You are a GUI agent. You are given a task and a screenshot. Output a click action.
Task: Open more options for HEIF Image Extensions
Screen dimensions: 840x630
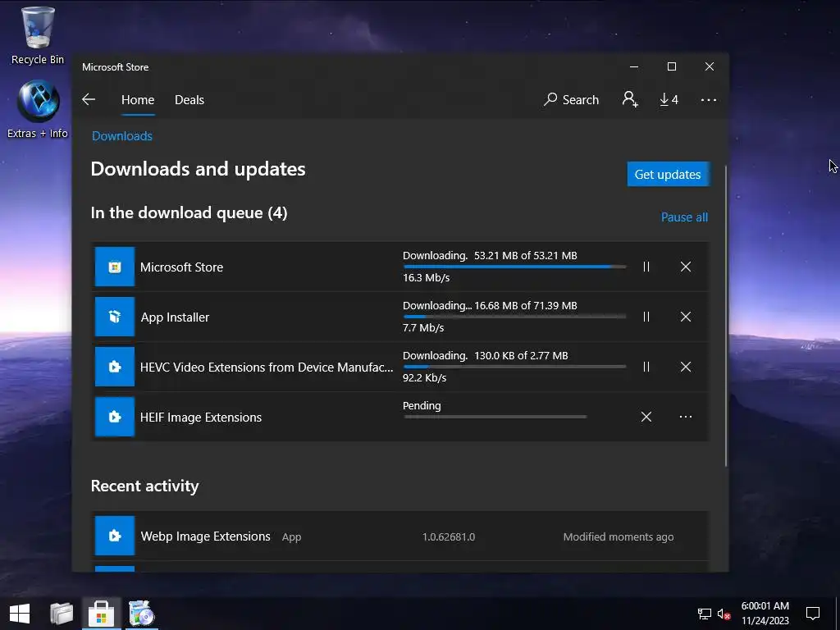click(685, 417)
